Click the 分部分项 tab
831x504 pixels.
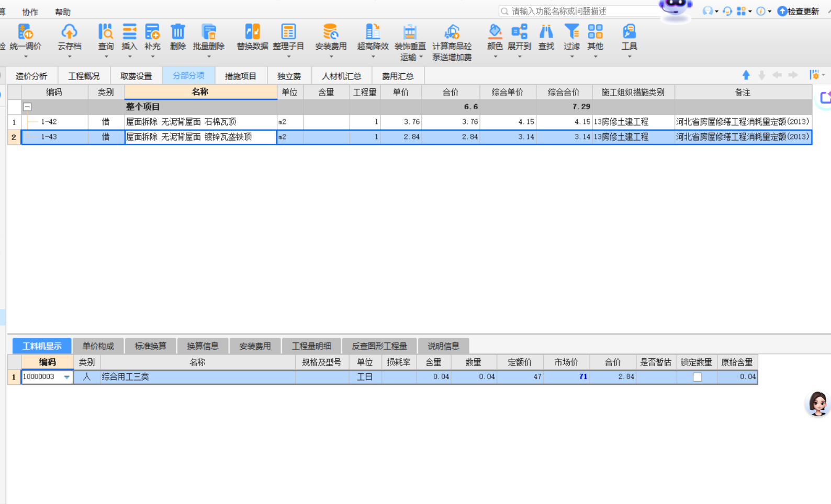click(x=188, y=76)
